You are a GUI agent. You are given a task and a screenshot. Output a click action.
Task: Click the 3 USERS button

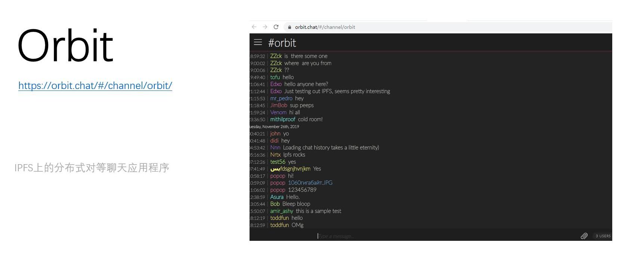pyautogui.click(x=603, y=236)
